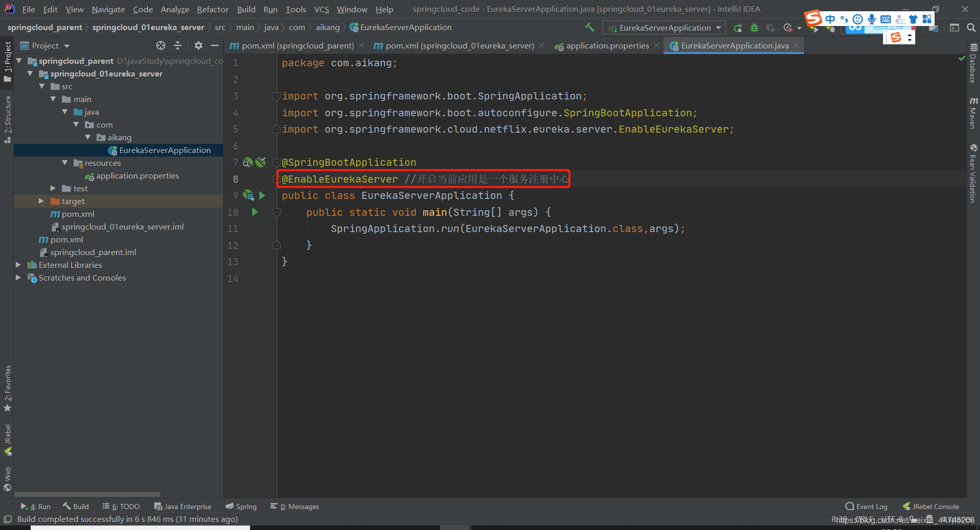Open the Analyze menu
This screenshot has height=530, width=980.
coord(175,9)
